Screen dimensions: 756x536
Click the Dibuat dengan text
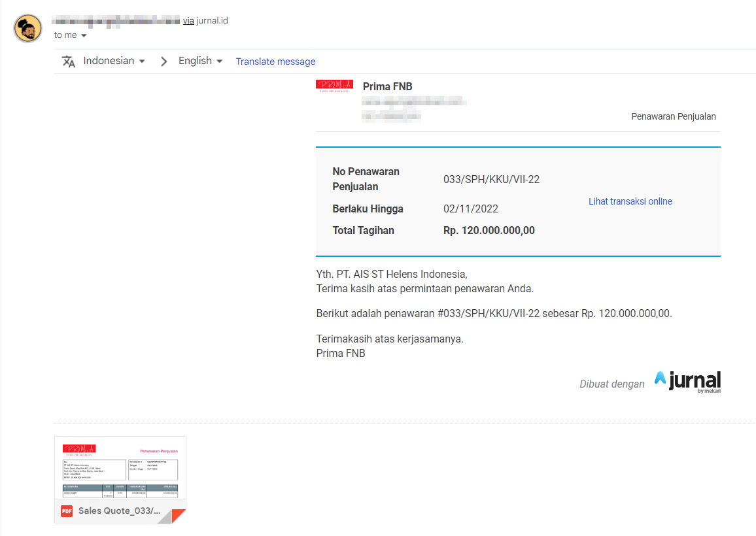pos(612,384)
